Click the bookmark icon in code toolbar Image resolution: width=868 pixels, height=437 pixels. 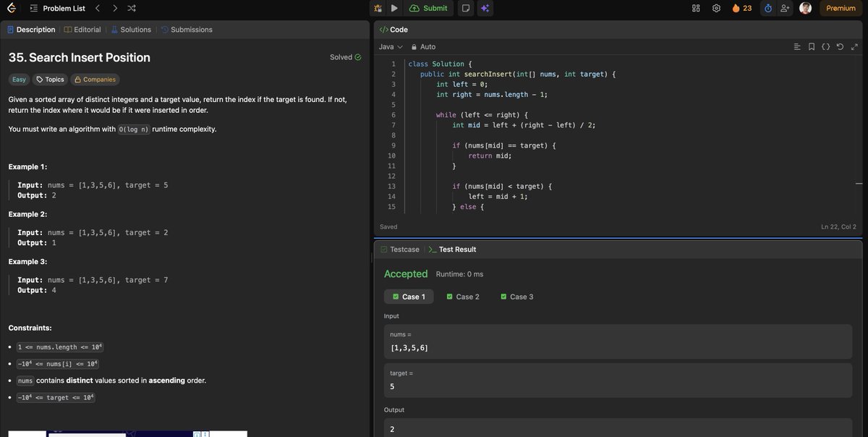pyautogui.click(x=812, y=46)
